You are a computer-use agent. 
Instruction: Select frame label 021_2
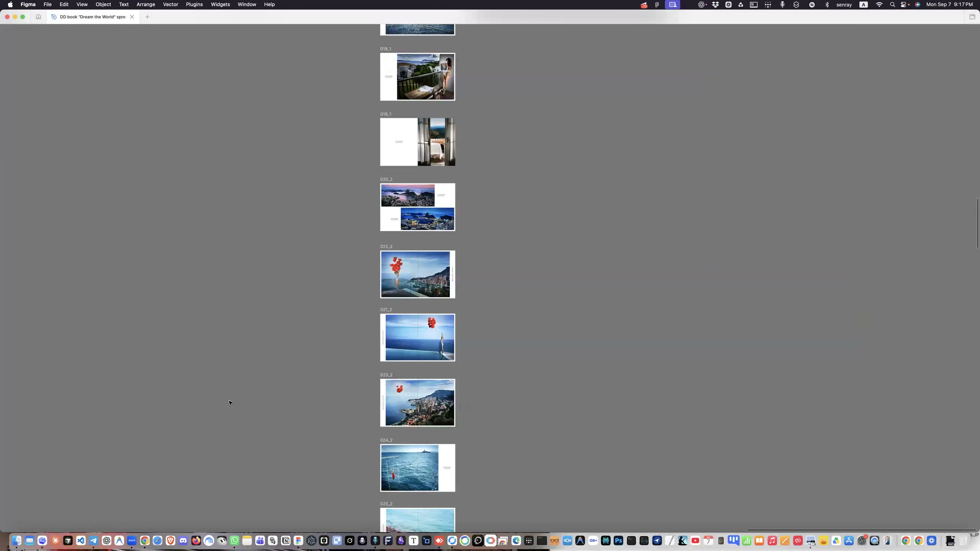point(386,310)
